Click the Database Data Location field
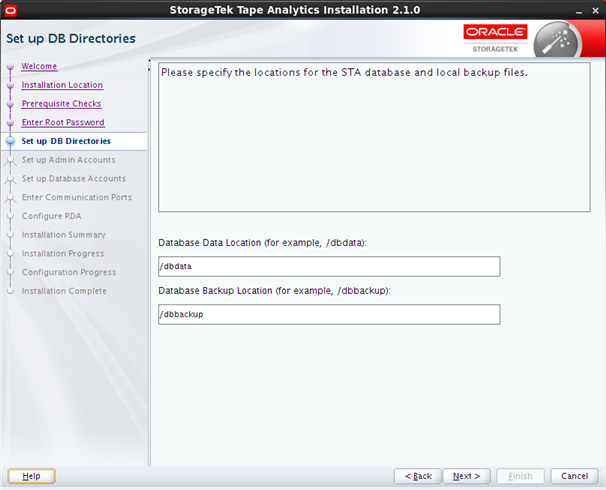 click(329, 266)
